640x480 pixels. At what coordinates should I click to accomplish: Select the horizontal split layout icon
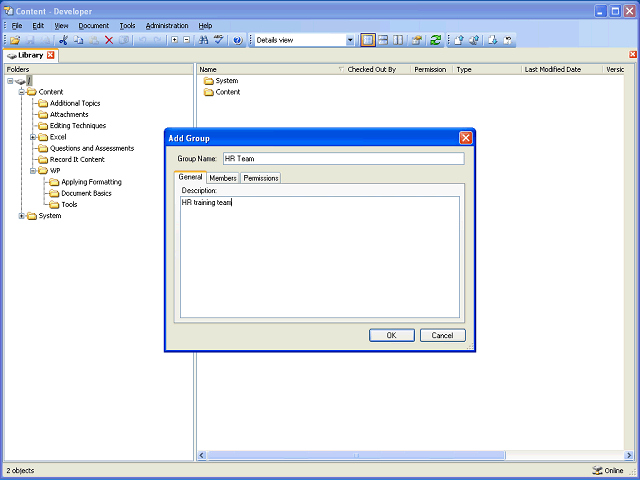point(383,40)
